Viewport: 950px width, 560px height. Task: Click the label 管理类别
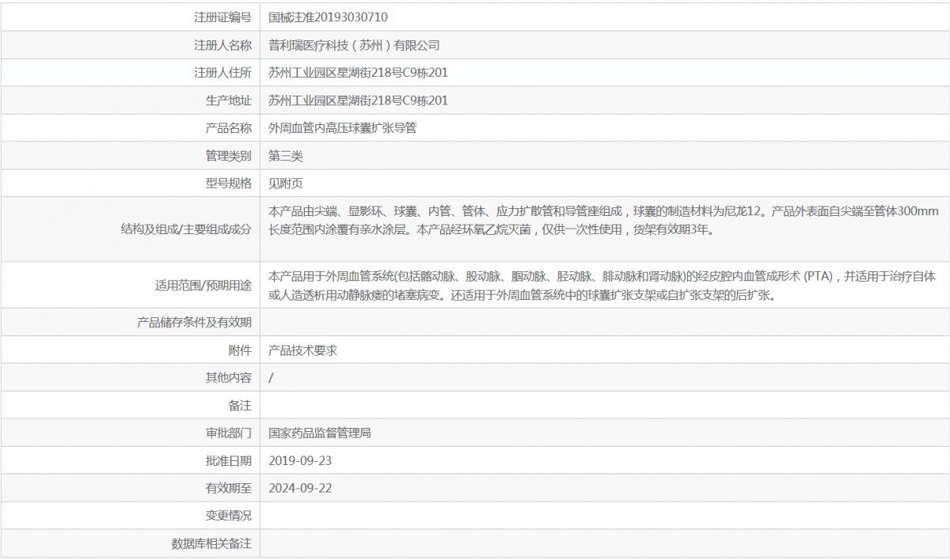coord(228,156)
